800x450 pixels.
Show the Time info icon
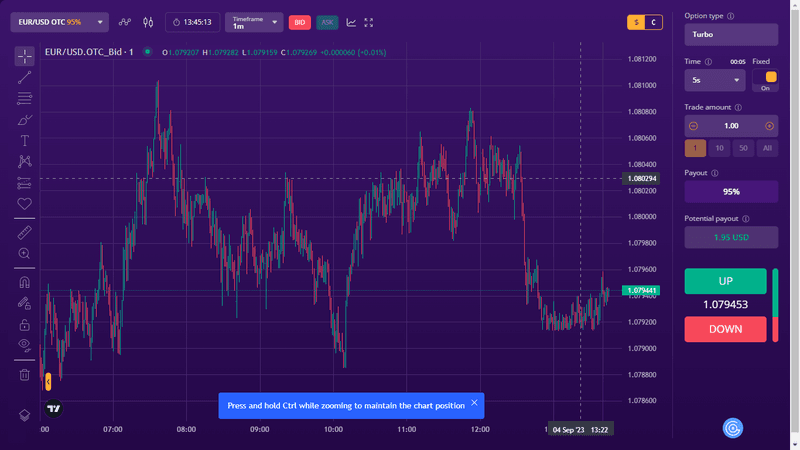coord(708,62)
